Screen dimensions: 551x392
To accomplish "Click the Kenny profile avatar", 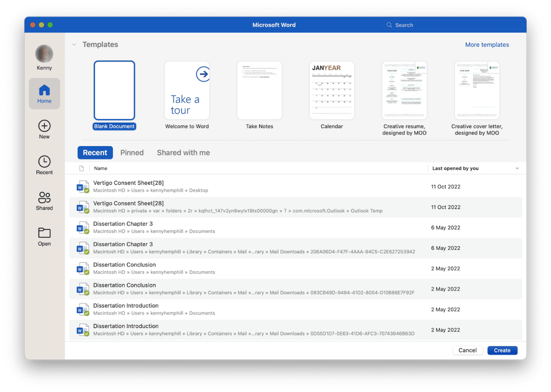I will [x=44, y=54].
